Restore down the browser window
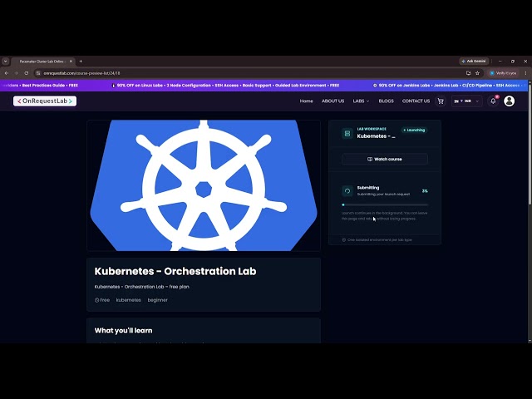The height and width of the screenshot is (399, 532). click(513, 62)
